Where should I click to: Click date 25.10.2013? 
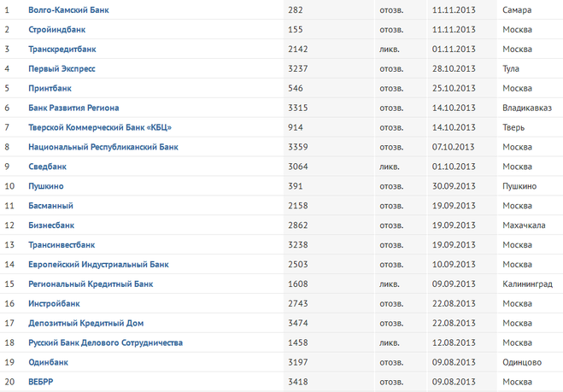coord(454,88)
